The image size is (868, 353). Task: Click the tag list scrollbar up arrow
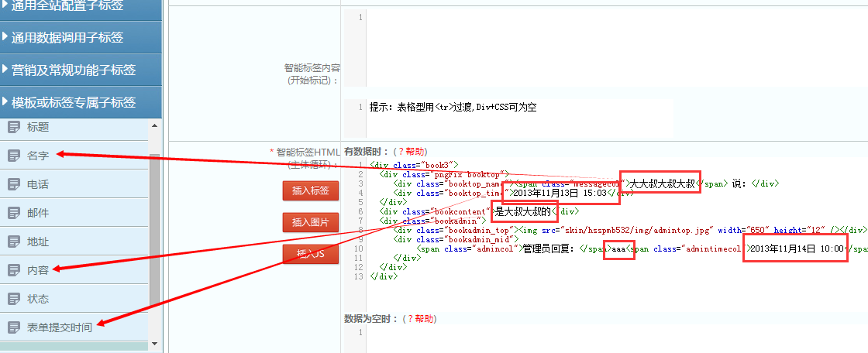[155, 125]
